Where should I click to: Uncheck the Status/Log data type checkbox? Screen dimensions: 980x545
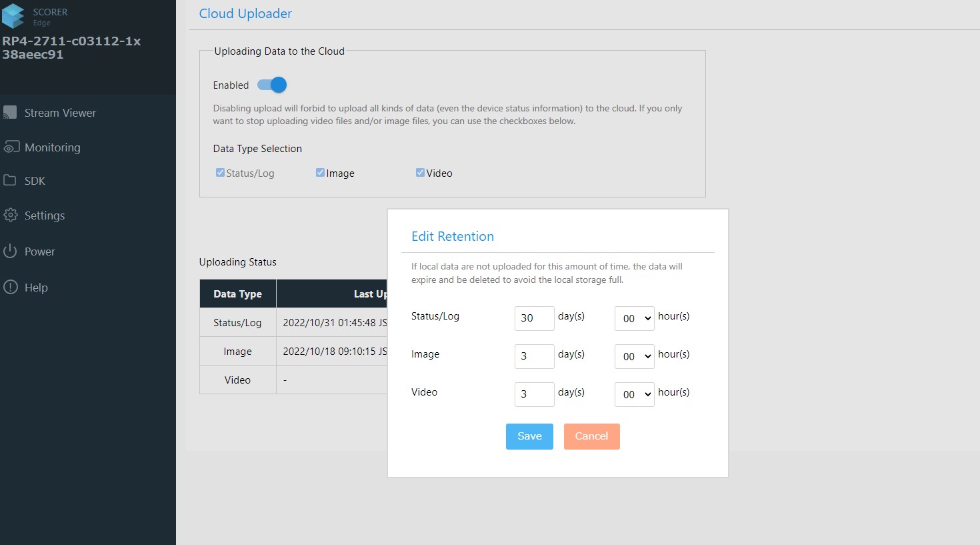tap(220, 173)
